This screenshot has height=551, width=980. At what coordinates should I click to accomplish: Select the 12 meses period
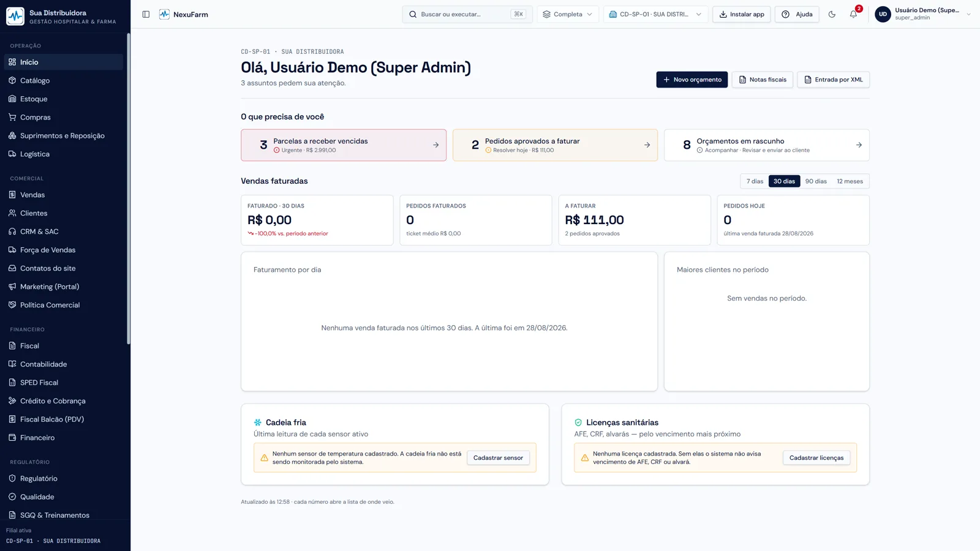(850, 181)
